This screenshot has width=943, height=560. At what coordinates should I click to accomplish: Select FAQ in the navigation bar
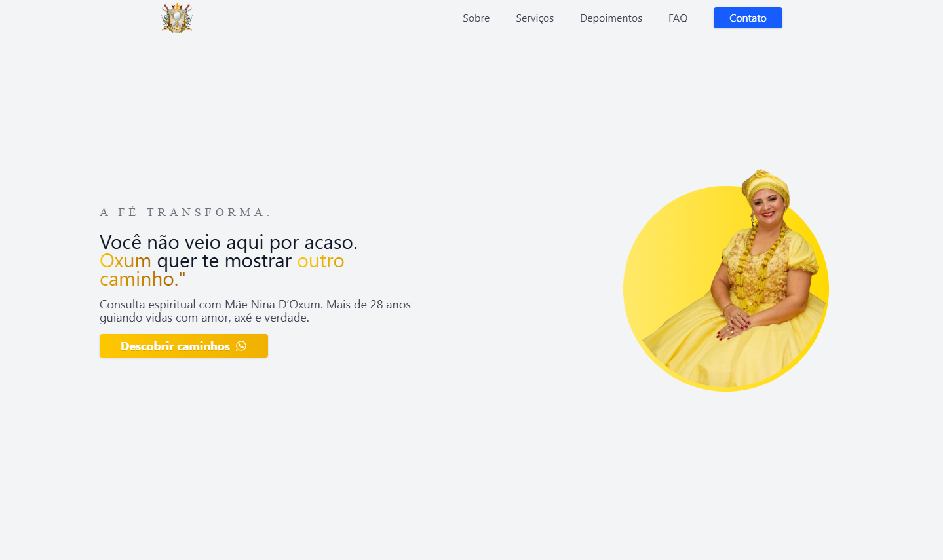pos(678,18)
